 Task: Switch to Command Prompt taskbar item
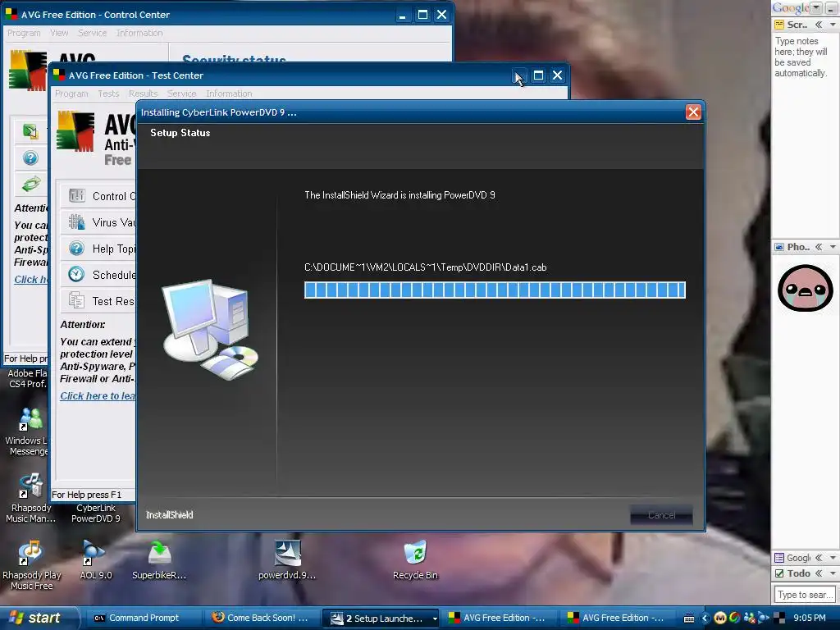coord(142,618)
